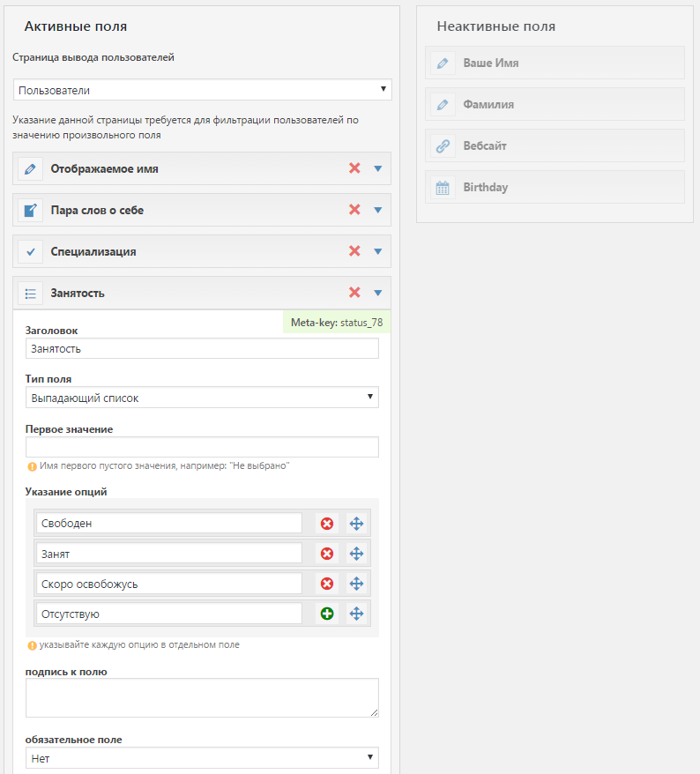700x774 pixels.
Task: Open the Тип поля dropdown
Action: (x=202, y=398)
